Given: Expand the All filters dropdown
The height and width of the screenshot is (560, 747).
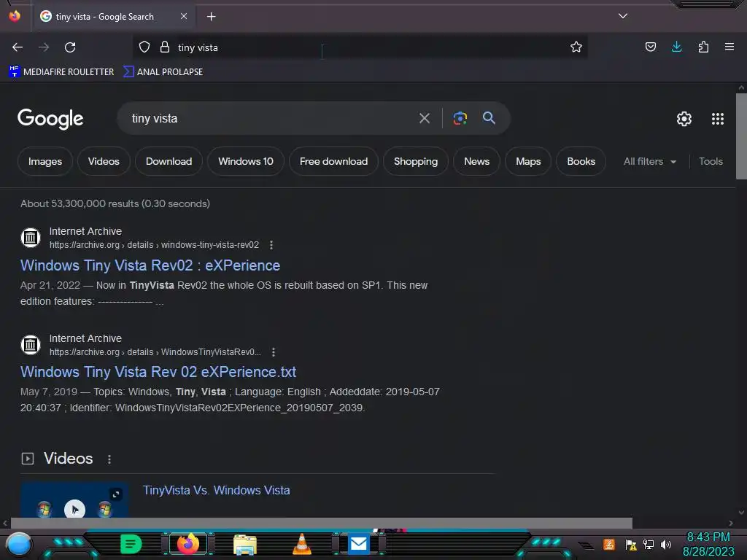Looking at the screenshot, I should pos(650,161).
